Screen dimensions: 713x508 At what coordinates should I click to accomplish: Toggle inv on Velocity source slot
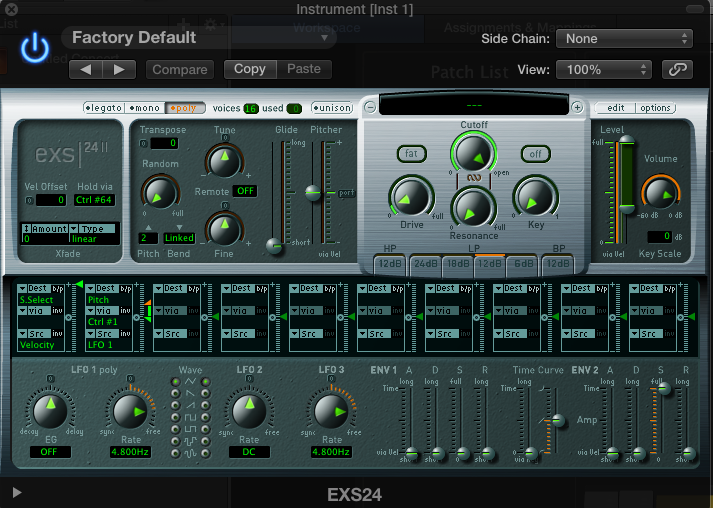57,333
